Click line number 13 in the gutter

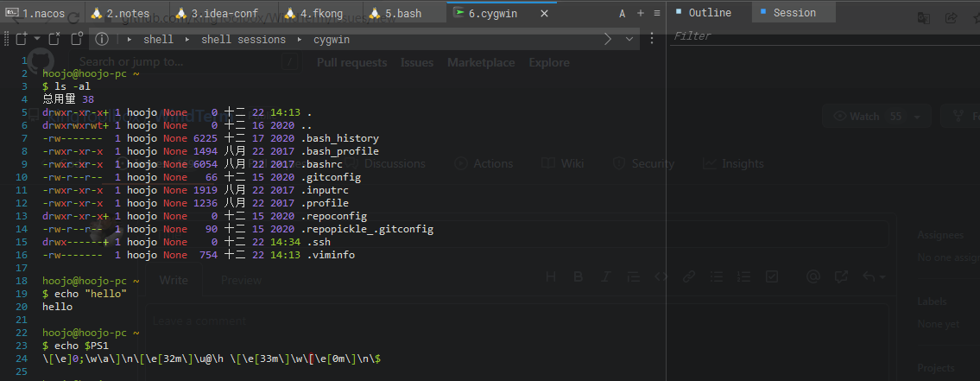coord(23,216)
